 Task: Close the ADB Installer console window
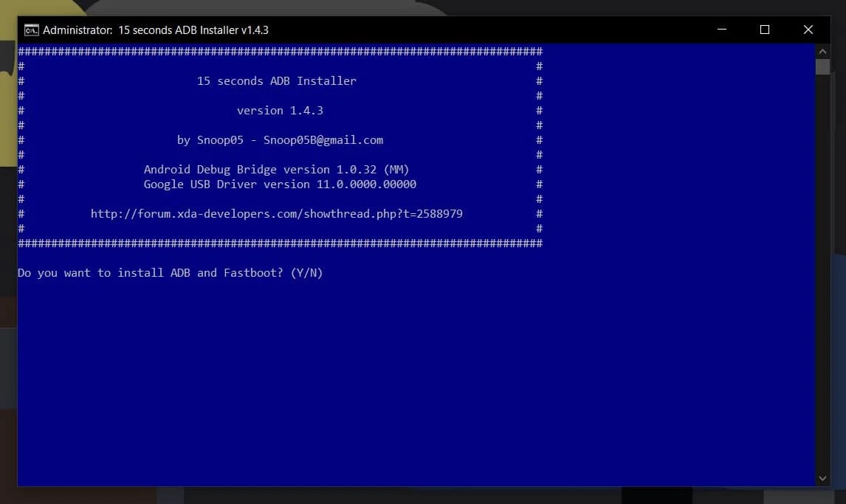coord(808,30)
